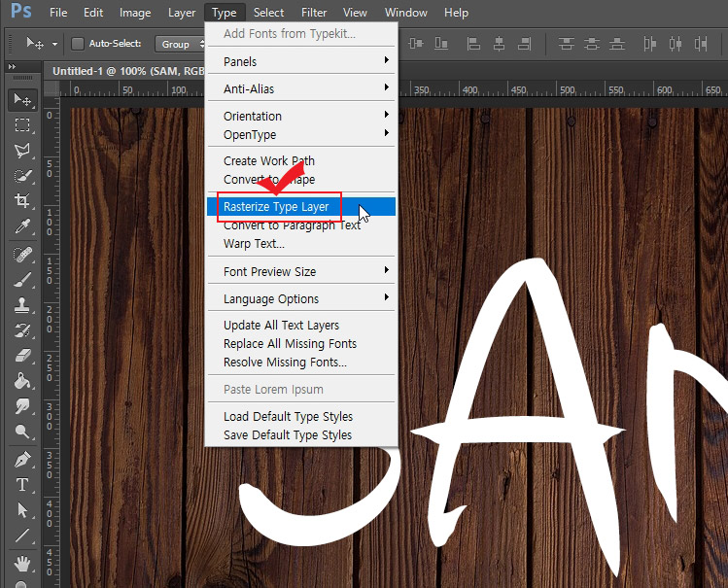Choose Save Default Type Styles
This screenshot has height=588, width=728.
pos(301,434)
